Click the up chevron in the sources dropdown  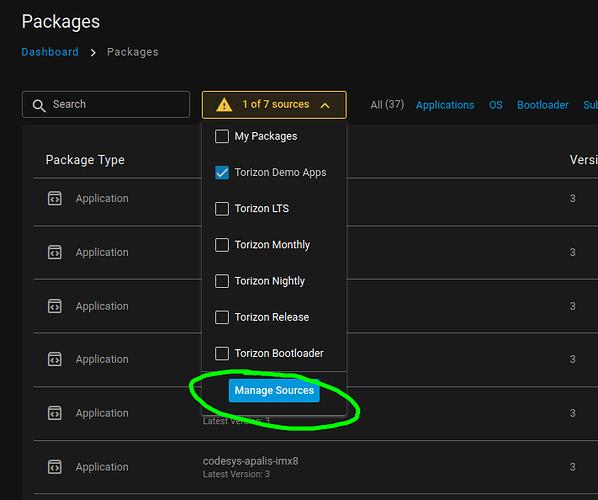[325, 105]
